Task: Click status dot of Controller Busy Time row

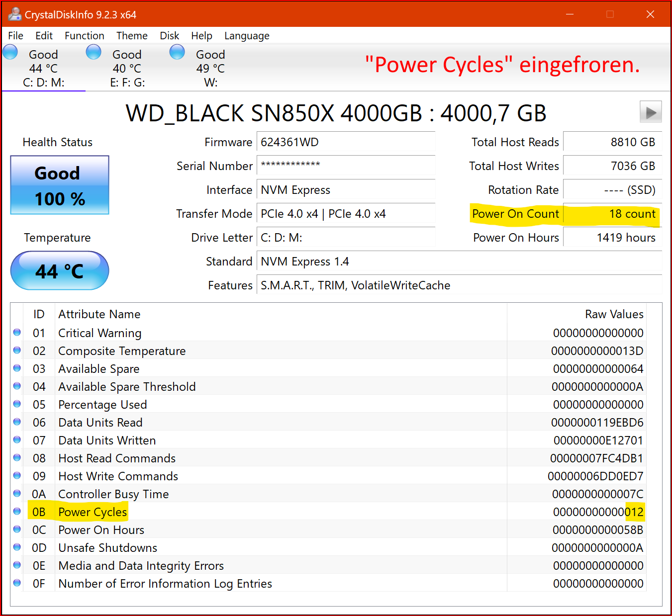Action: click(17, 493)
